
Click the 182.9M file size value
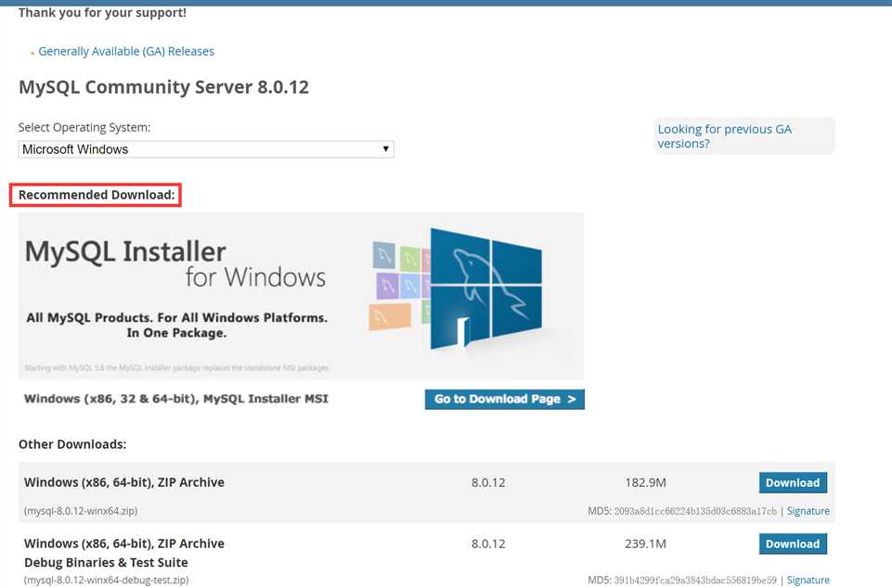(645, 483)
